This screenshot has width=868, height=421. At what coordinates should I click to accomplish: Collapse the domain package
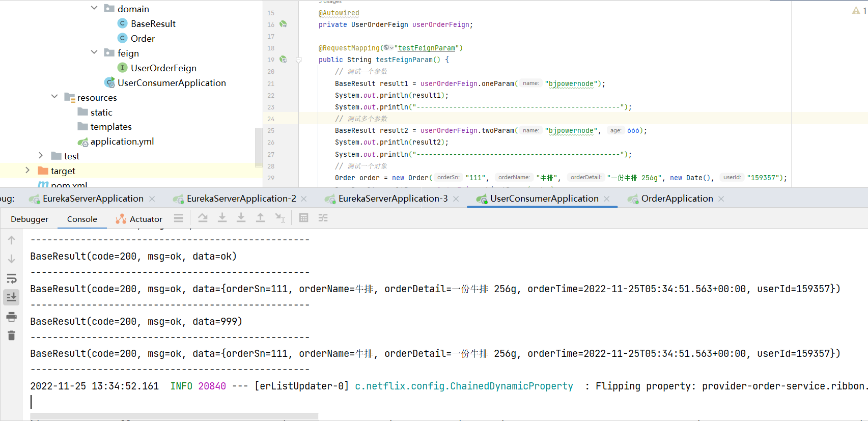(94, 8)
